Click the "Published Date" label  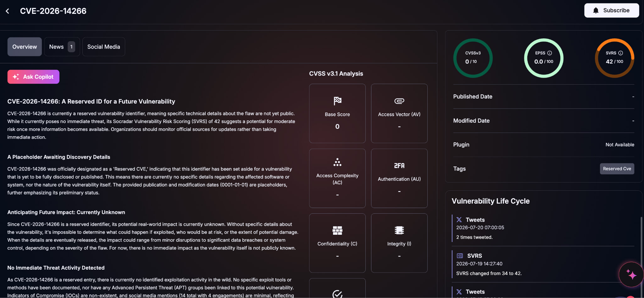[473, 97]
